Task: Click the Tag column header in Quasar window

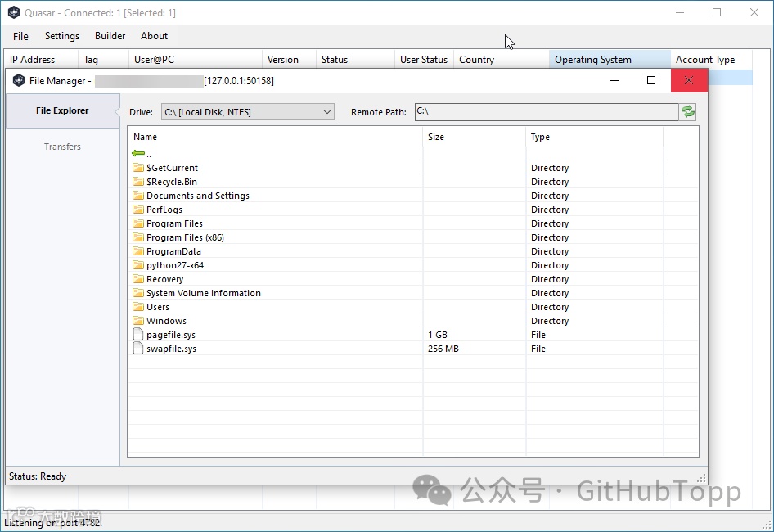Action: (103, 59)
